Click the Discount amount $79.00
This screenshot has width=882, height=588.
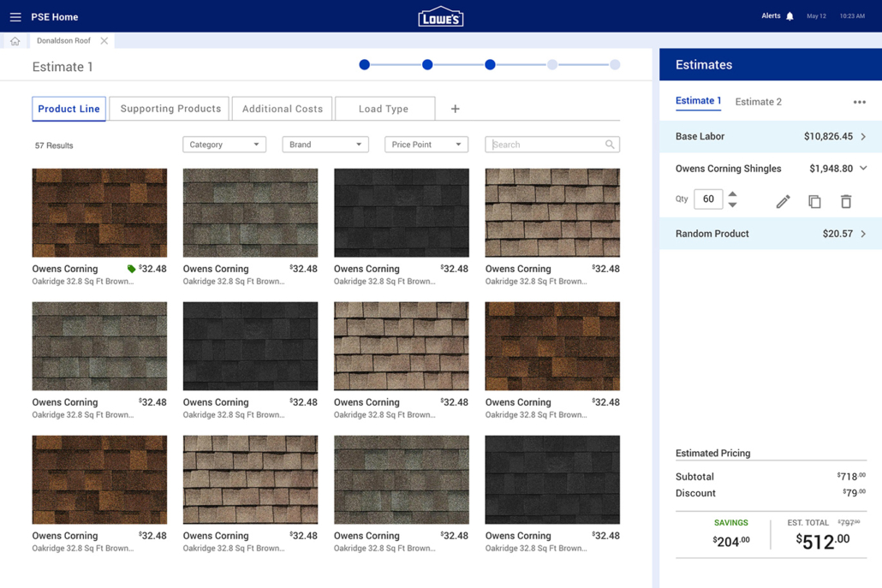[854, 493]
